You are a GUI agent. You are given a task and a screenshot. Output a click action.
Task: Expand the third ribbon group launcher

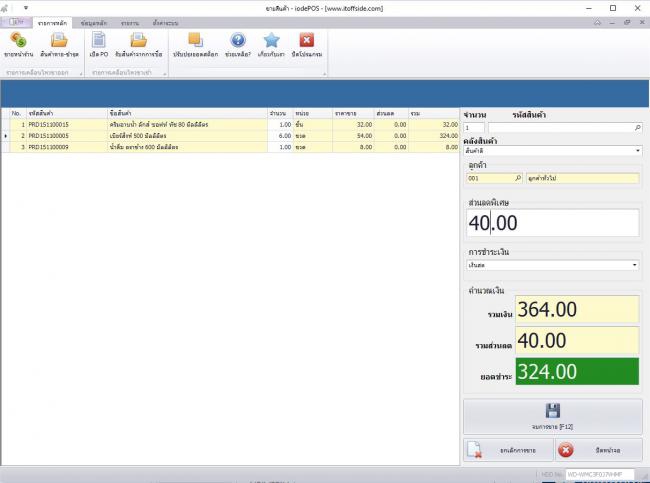click(325, 74)
